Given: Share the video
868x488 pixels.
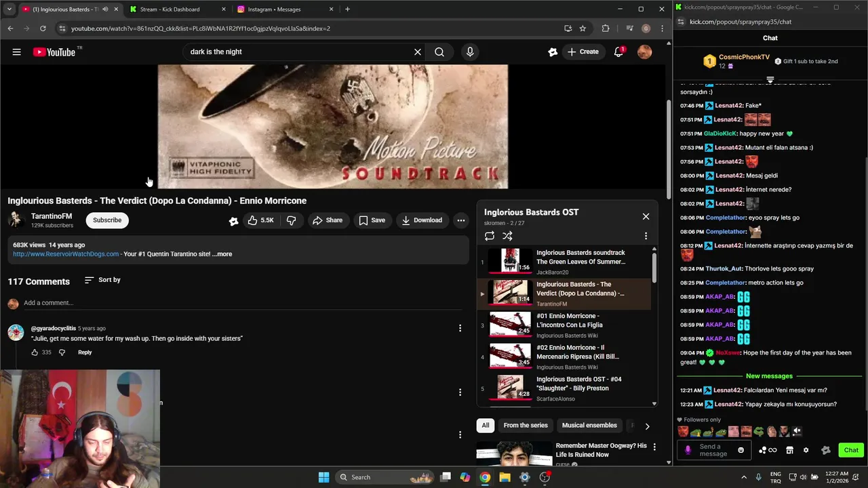Looking at the screenshot, I should tap(328, 220).
